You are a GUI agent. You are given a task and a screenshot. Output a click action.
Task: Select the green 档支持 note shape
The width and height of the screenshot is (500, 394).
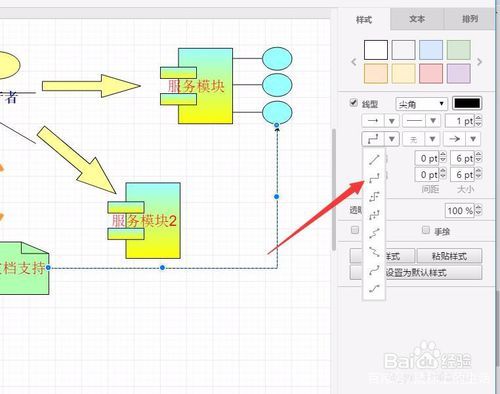24,268
